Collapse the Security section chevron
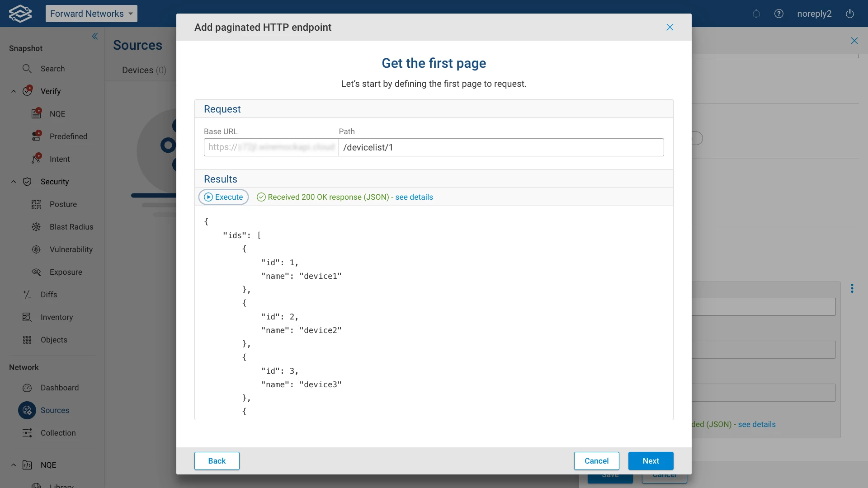Image resolution: width=868 pixels, height=488 pixels. [14, 182]
